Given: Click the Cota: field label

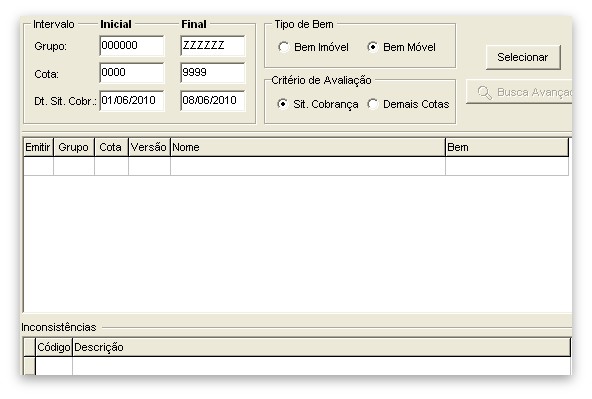Looking at the screenshot, I should pos(46,74).
